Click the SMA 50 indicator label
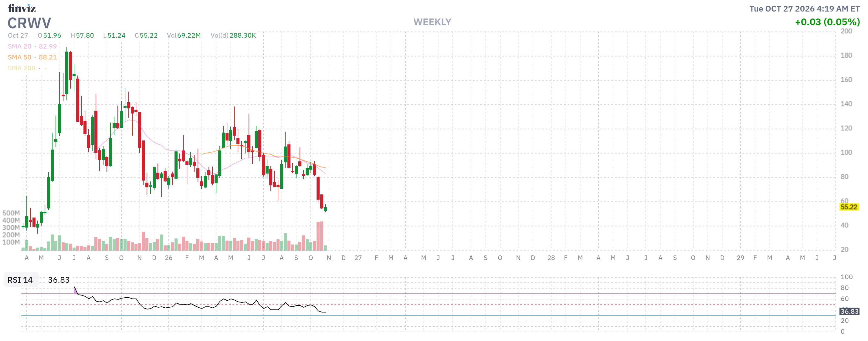This screenshot has width=868, height=341. 19,57
